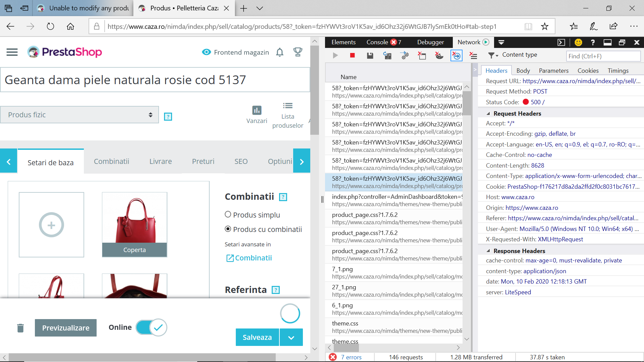Click the Lista produselor icon
The height and width of the screenshot is (362, 644).
tap(287, 106)
